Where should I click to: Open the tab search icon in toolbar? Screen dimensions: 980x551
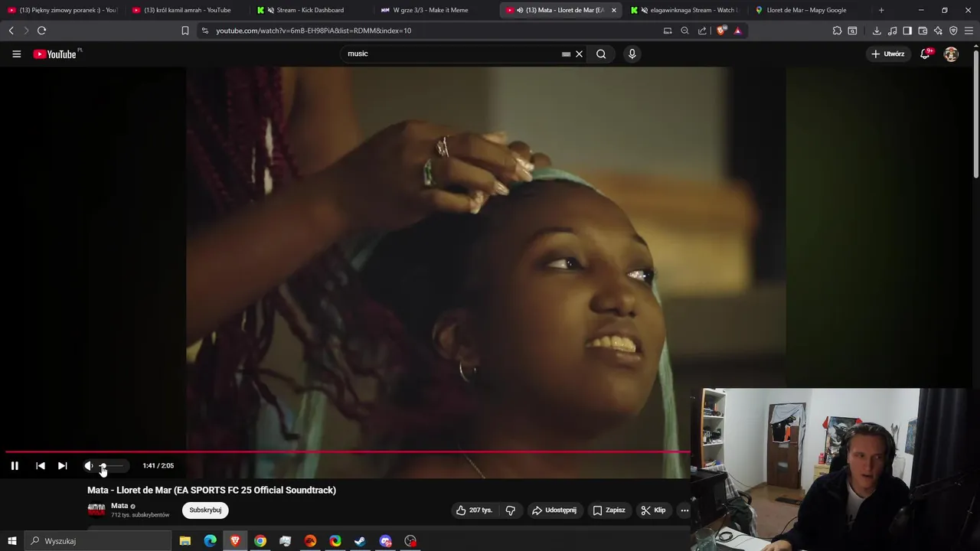[x=852, y=31]
